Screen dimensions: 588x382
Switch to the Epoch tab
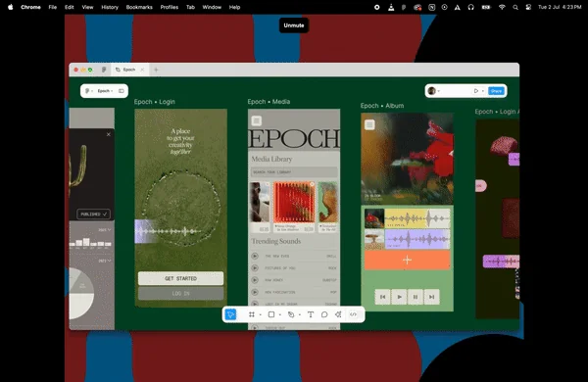click(128, 70)
